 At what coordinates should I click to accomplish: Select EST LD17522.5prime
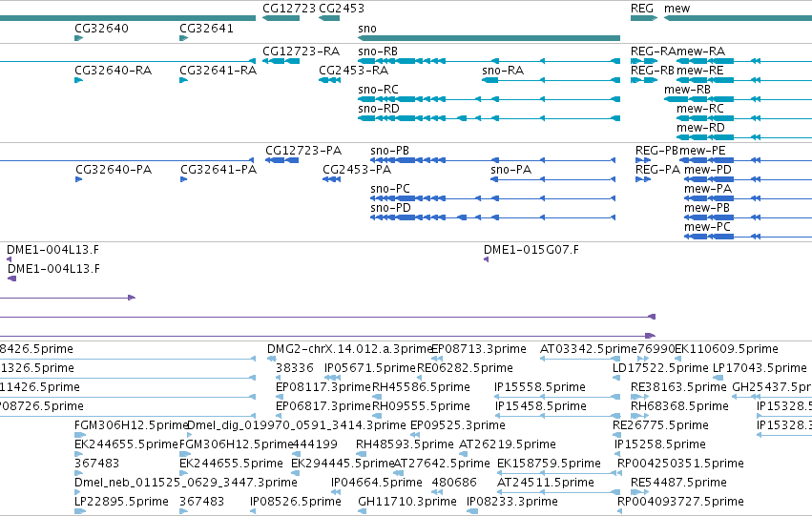660,368
